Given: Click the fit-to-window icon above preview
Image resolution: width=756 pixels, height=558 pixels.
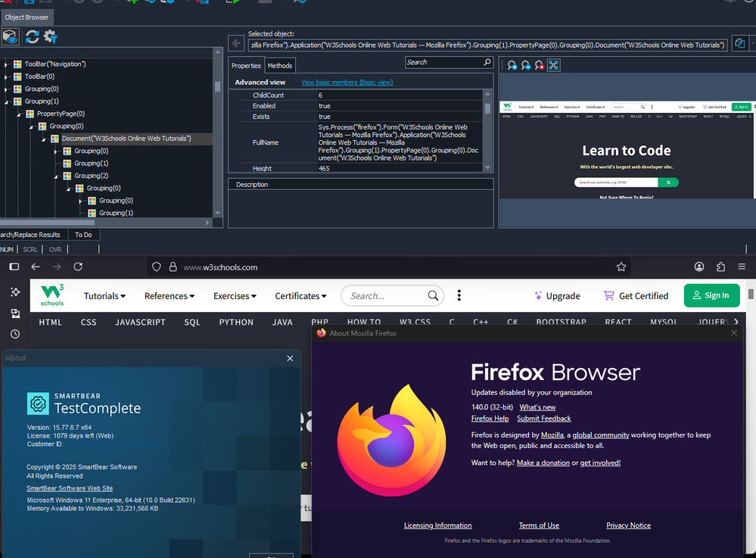Looking at the screenshot, I should pyautogui.click(x=553, y=66).
